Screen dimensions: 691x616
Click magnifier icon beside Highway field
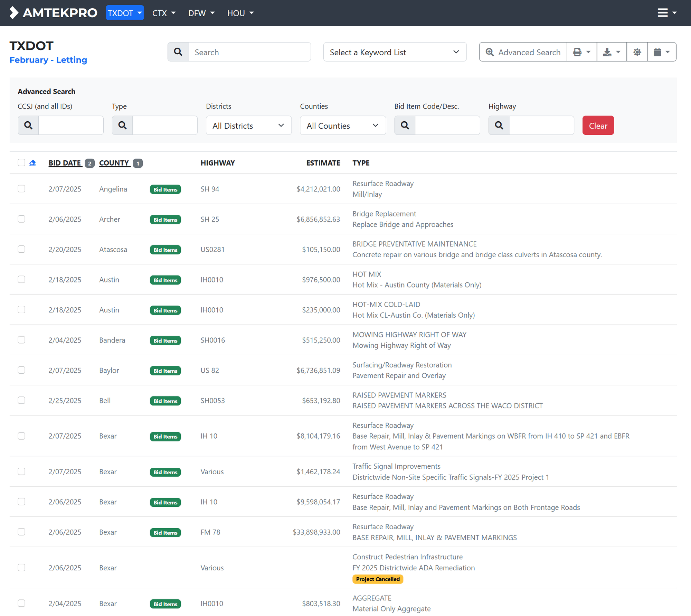click(499, 125)
